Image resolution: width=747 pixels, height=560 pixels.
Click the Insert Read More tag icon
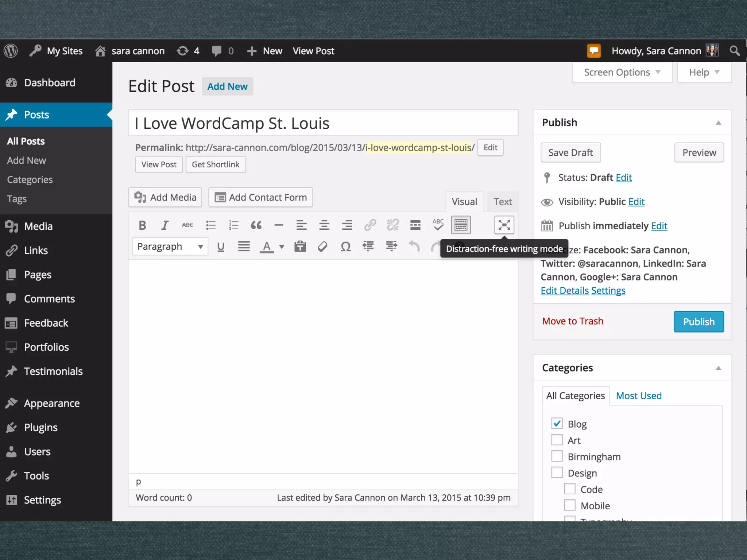415,225
